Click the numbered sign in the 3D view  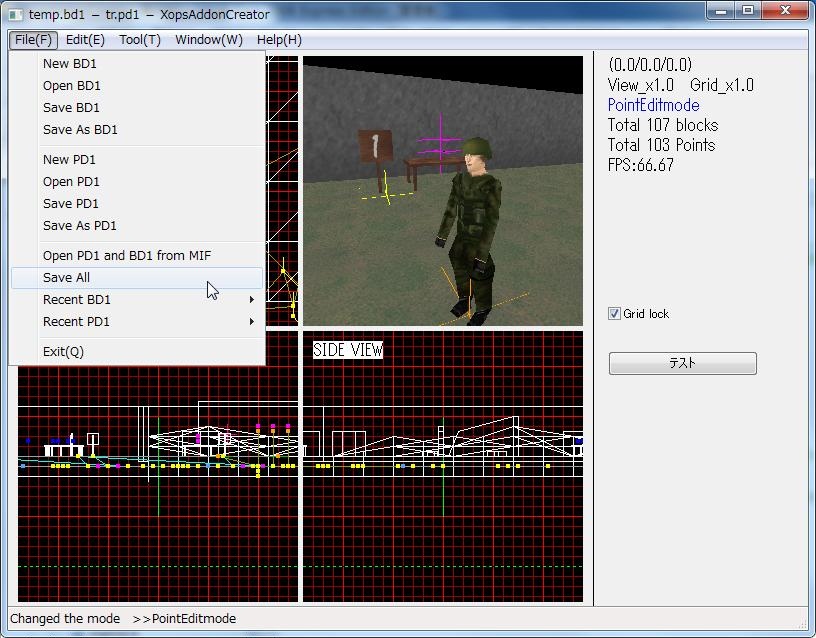pos(375,147)
